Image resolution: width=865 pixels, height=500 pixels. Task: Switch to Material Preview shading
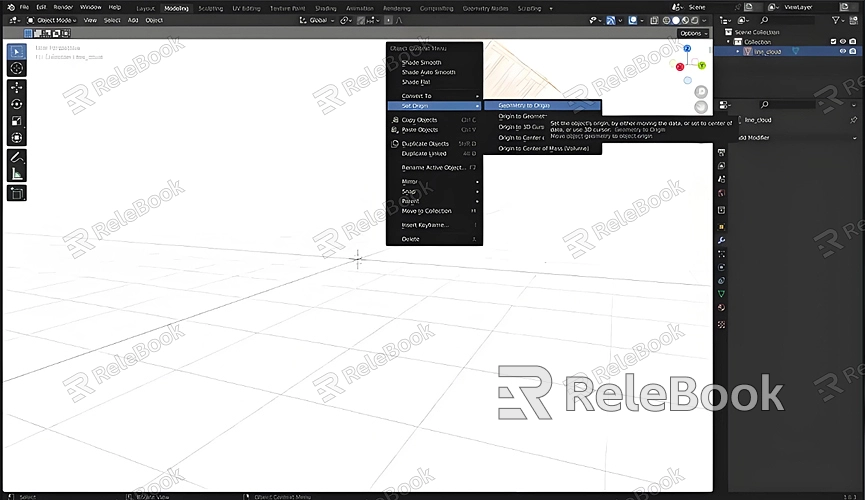[685, 20]
